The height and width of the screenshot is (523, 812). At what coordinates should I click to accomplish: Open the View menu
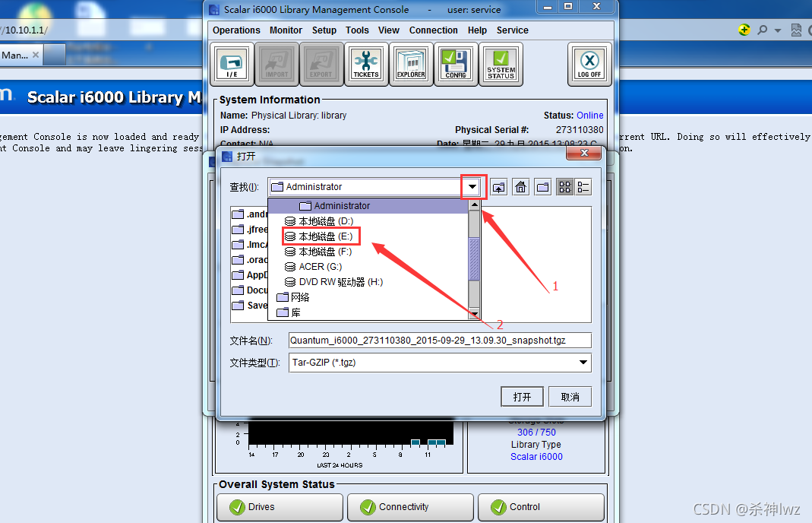pyautogui.click(x=388, y=30)
